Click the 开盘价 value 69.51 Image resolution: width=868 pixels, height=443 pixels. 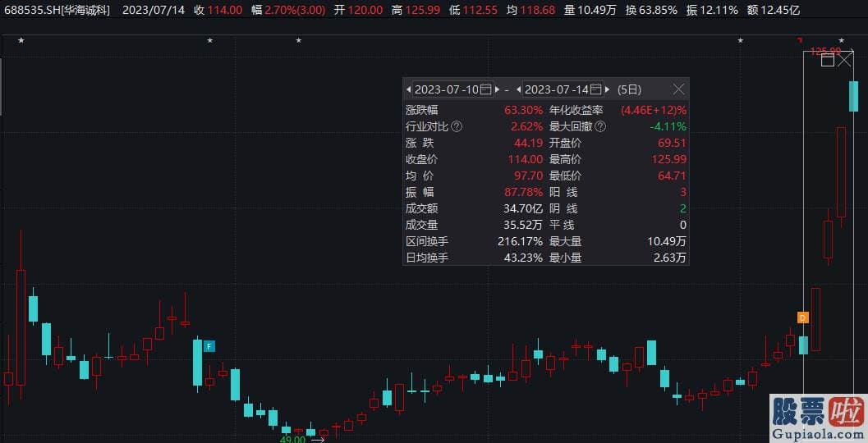coord(673,143)
